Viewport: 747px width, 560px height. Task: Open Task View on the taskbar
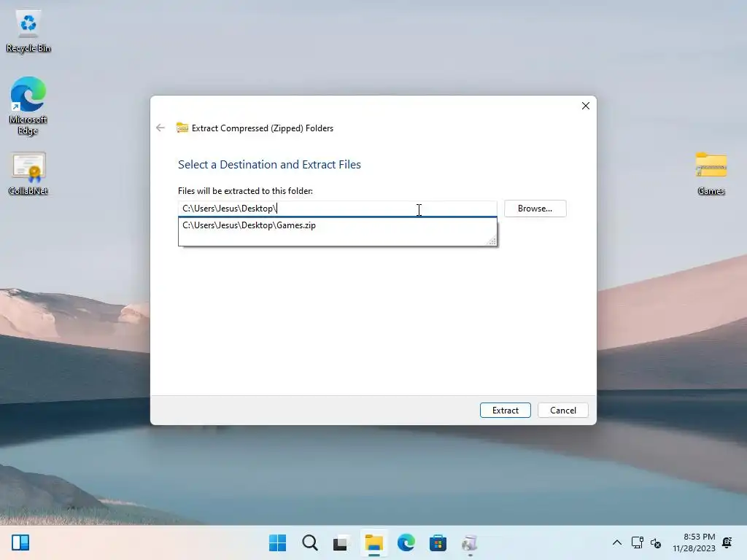coord(341,542)
